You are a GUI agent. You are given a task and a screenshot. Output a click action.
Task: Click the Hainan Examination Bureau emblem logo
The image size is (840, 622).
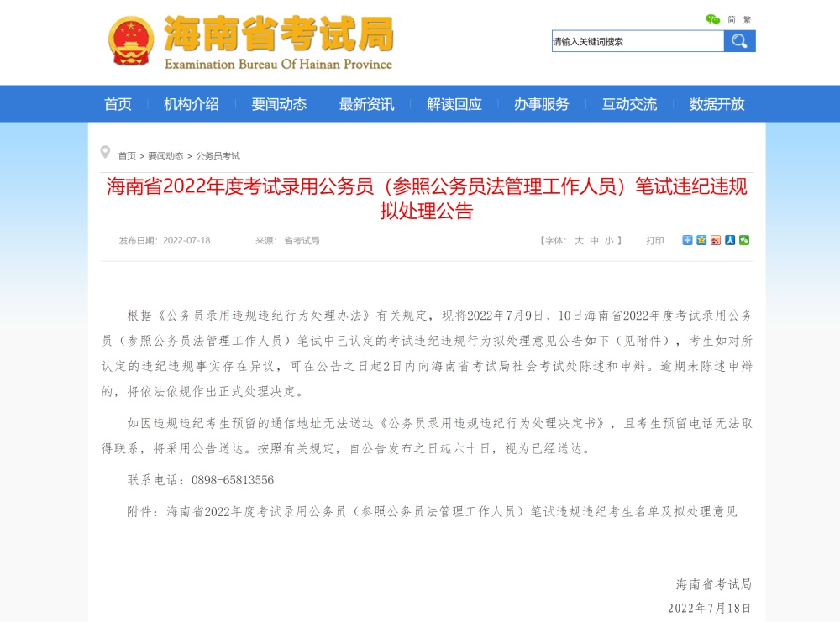tap(131, 41)
